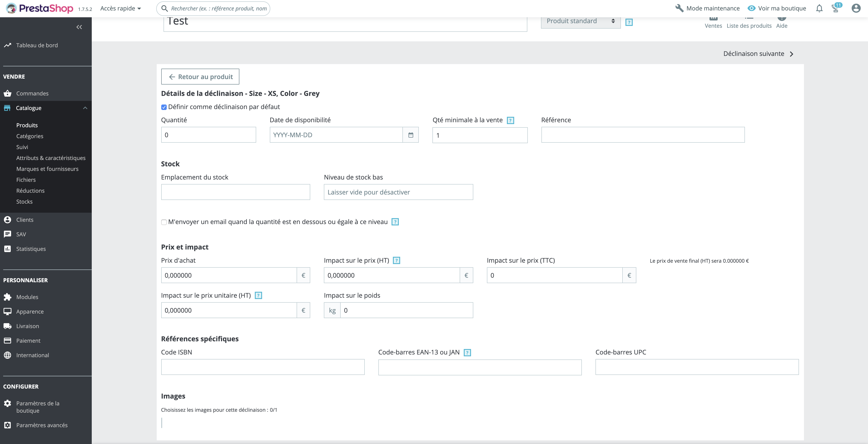Image resolution: width=868 pixels, height=444 pixels.
Task: Click the Quantité input field
Action: coord(208,135)
